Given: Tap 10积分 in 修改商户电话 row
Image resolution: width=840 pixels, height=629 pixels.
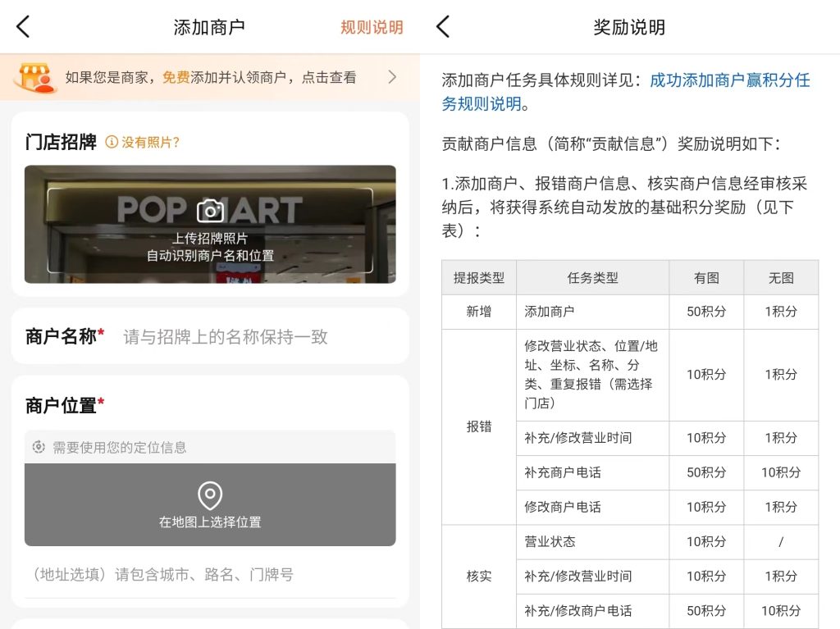Looking at the screenshot, I should tap(706, 507).
